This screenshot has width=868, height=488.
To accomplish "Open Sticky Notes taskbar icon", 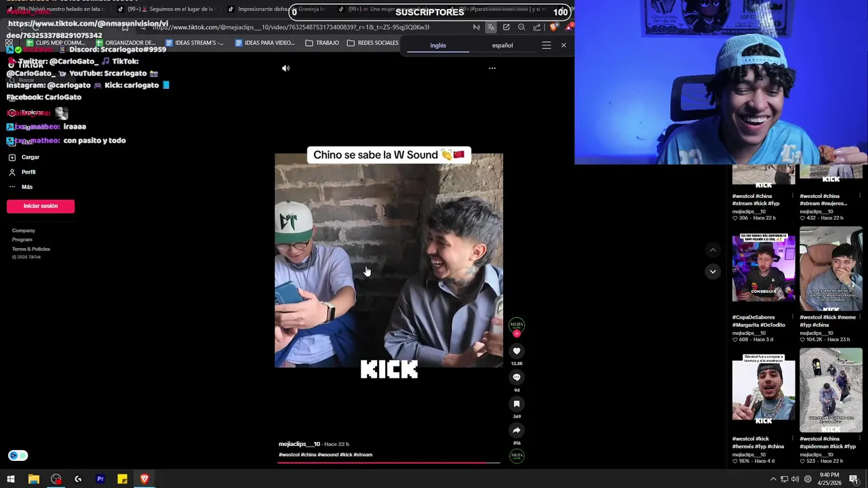I will click(x=122, y=479).
